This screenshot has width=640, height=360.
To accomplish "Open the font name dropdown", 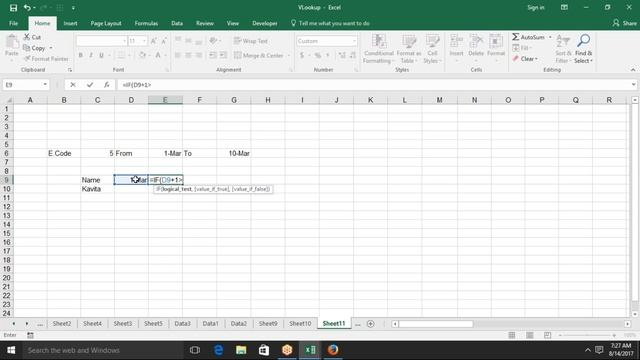I will click(x=124, y=41).
